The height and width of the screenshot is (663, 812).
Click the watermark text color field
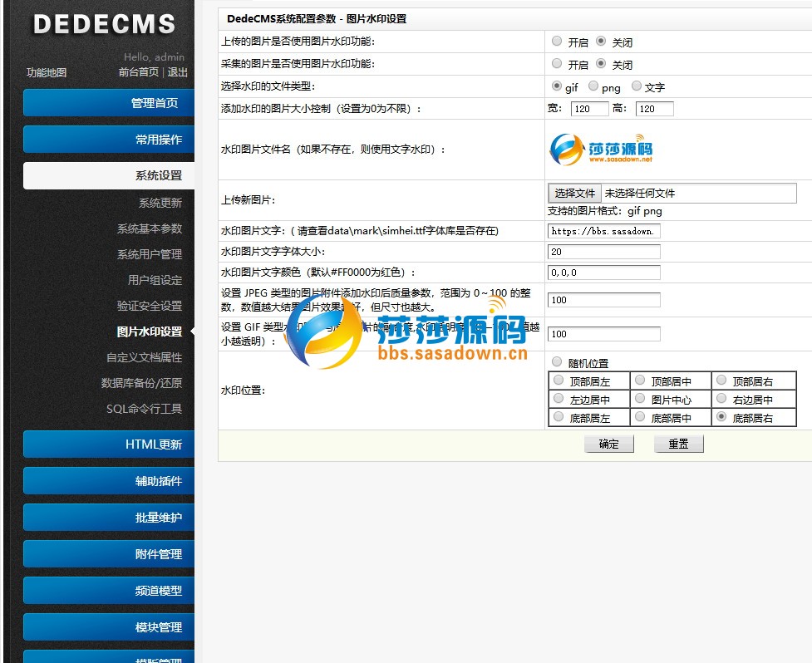(x=604, y=273)
